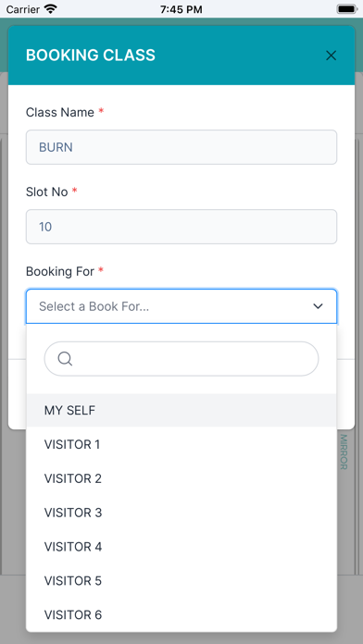The image size is (363, 644).
Task: Select VISITOR 1 option
Action: click(x=181, y=444)
